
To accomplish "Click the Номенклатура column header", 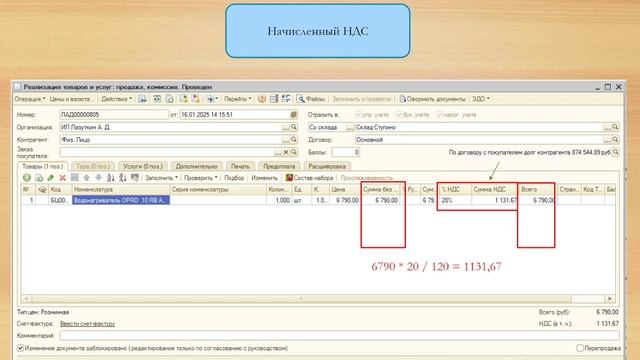I will click(121, 189).
